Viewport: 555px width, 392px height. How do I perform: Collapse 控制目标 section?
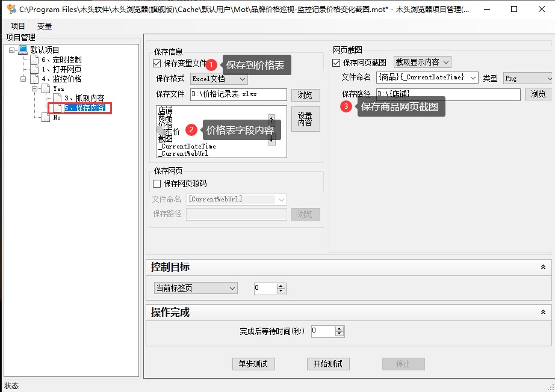(543, 267)
